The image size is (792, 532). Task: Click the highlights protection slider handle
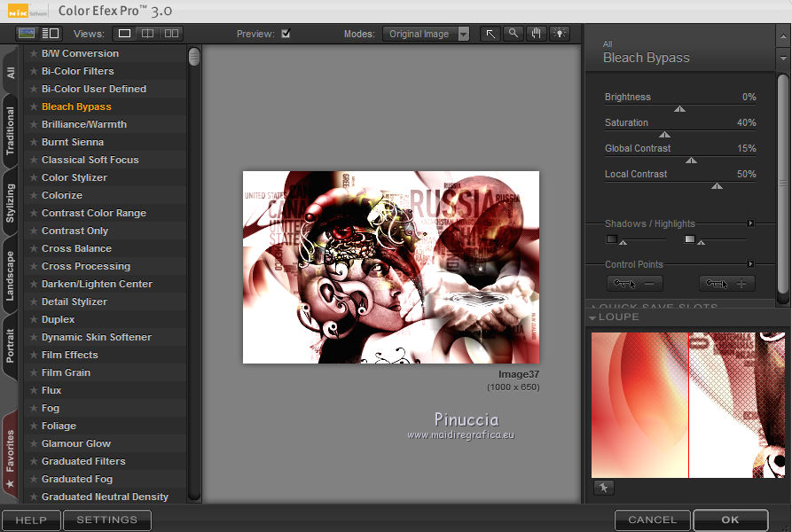tap(702, 243)
